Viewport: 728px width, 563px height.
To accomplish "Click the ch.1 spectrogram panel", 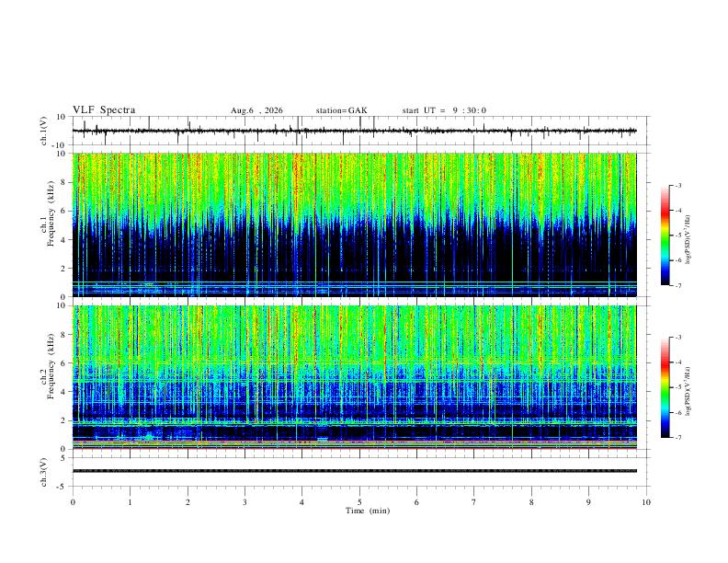I will point(355,224).
